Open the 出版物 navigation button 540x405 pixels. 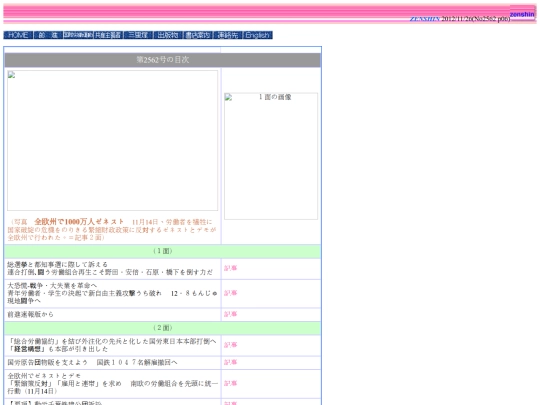point(168,35)
